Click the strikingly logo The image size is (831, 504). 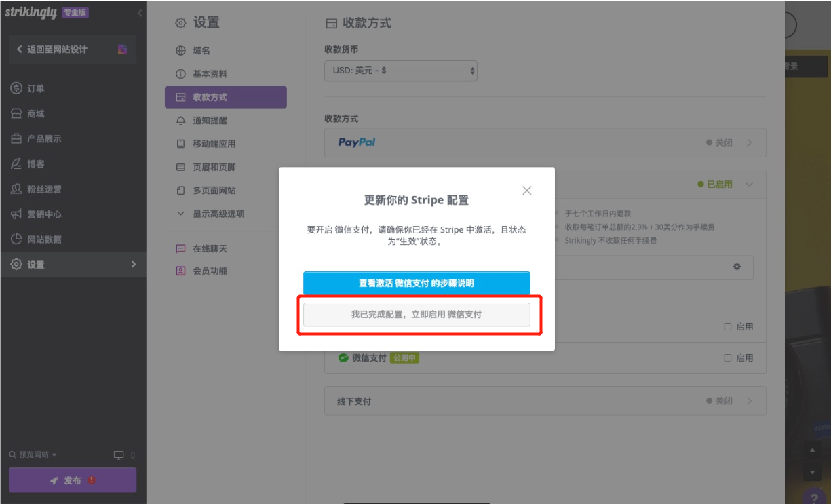point(31,13)
